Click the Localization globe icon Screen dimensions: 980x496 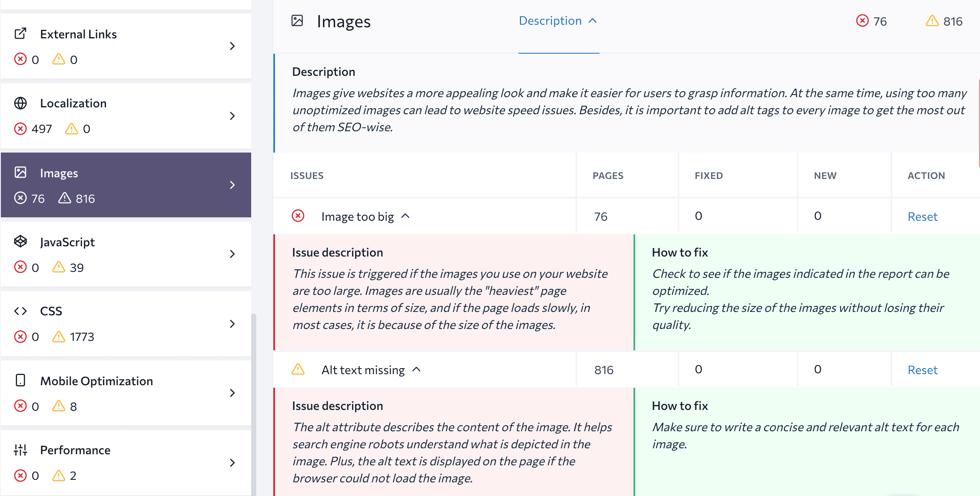20,103
